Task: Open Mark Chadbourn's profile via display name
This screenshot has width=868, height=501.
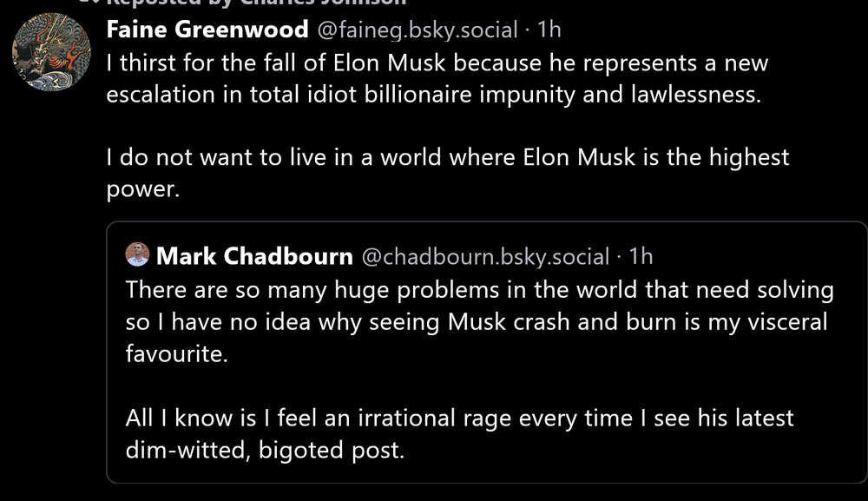Action: (254, 256)
